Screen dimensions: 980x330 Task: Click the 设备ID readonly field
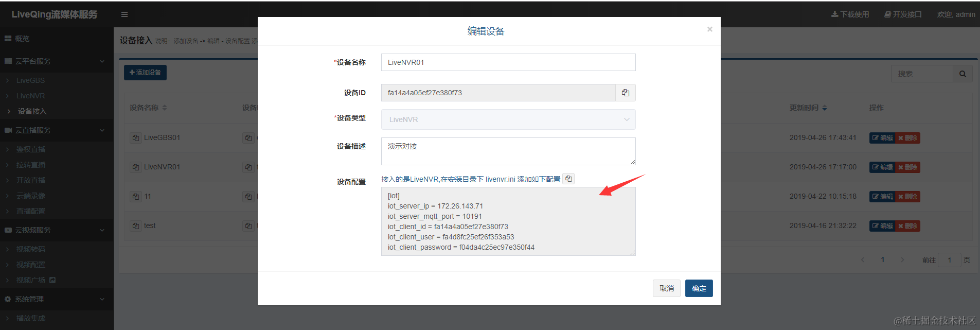pos(498,93)
